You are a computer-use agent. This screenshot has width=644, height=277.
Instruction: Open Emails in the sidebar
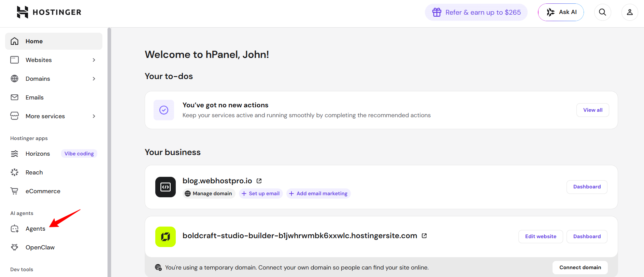pyautogui.click(x=54, y=97)
